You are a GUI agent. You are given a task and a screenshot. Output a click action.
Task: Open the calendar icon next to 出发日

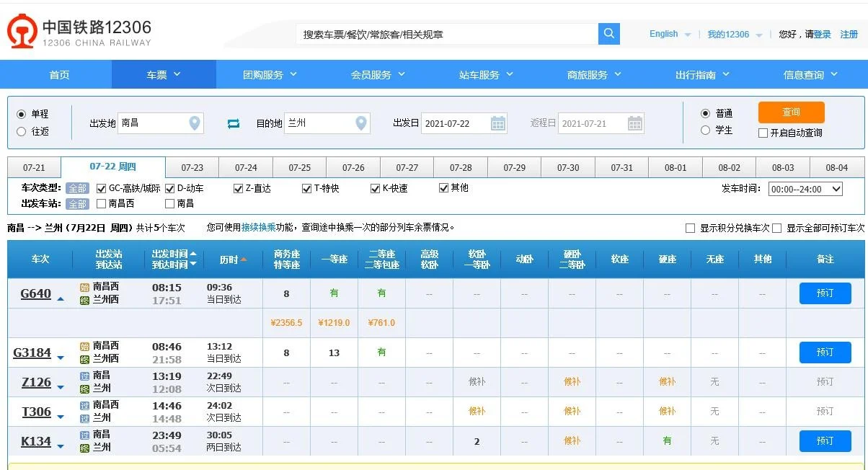498,123
